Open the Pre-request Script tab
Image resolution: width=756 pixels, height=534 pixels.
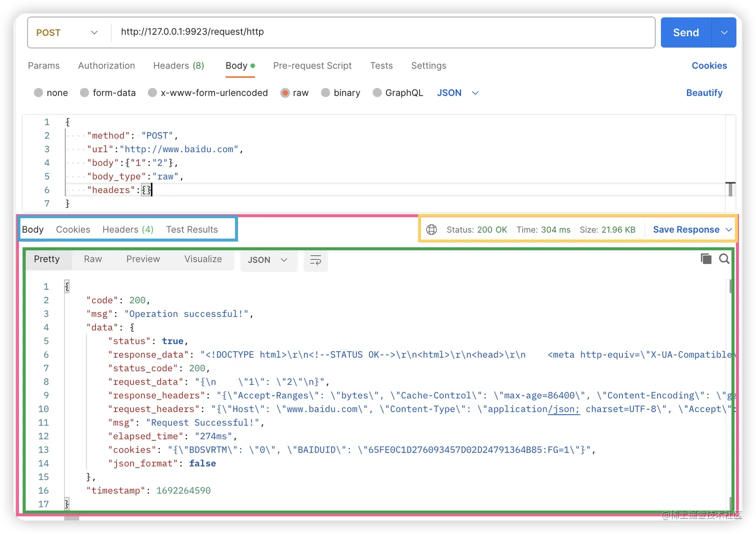coord(312,66)
